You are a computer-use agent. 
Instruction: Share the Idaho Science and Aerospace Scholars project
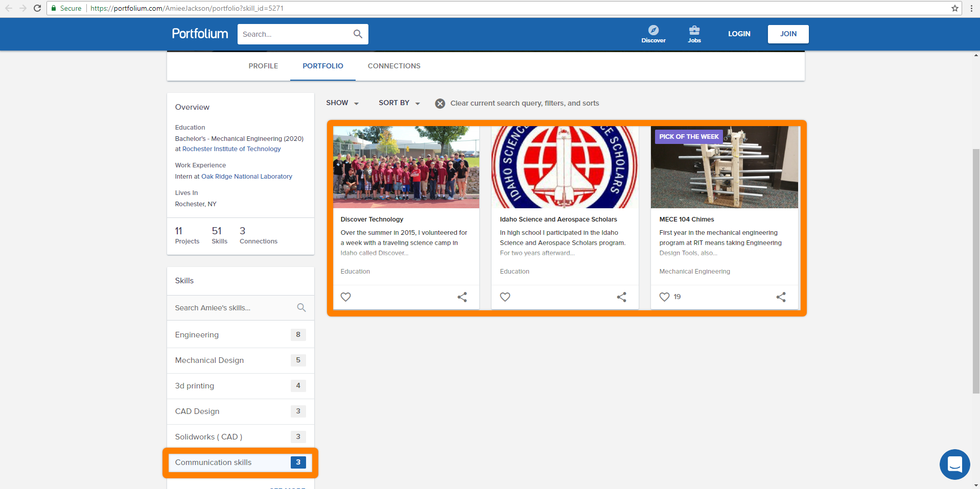[x=622, y=297]
